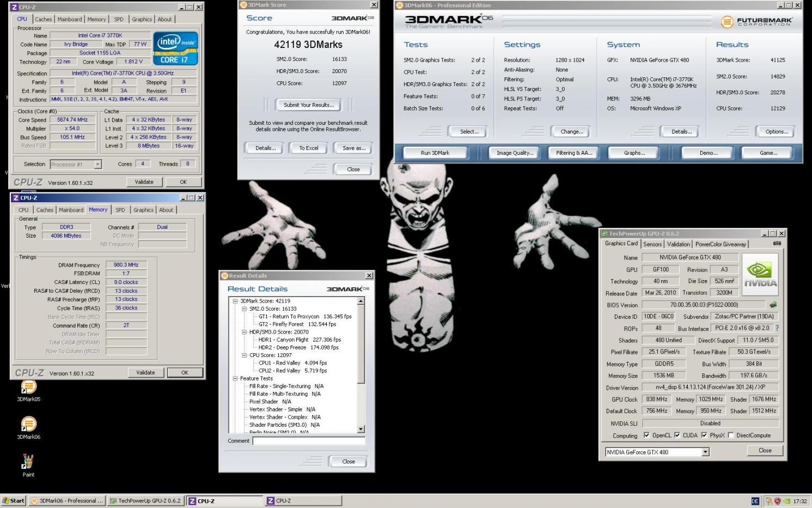Collapse the 3DMark Score: 42119 tree node
Screen dimensions: 812x508
(x=235, y=301)
